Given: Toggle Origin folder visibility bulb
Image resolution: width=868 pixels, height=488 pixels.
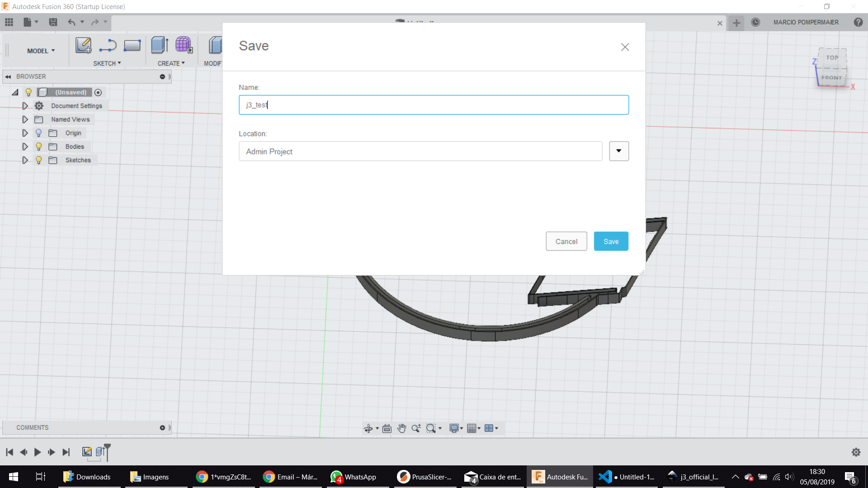Looking at the screenshot, I should [x=38, y=133].
